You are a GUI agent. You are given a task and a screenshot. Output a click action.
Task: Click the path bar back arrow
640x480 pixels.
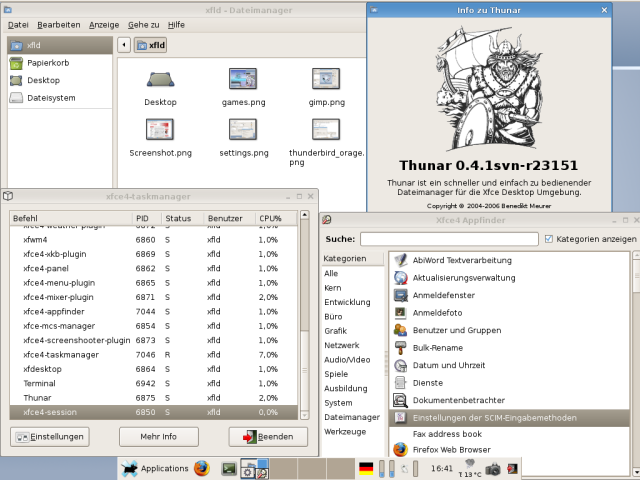[124, 45]
